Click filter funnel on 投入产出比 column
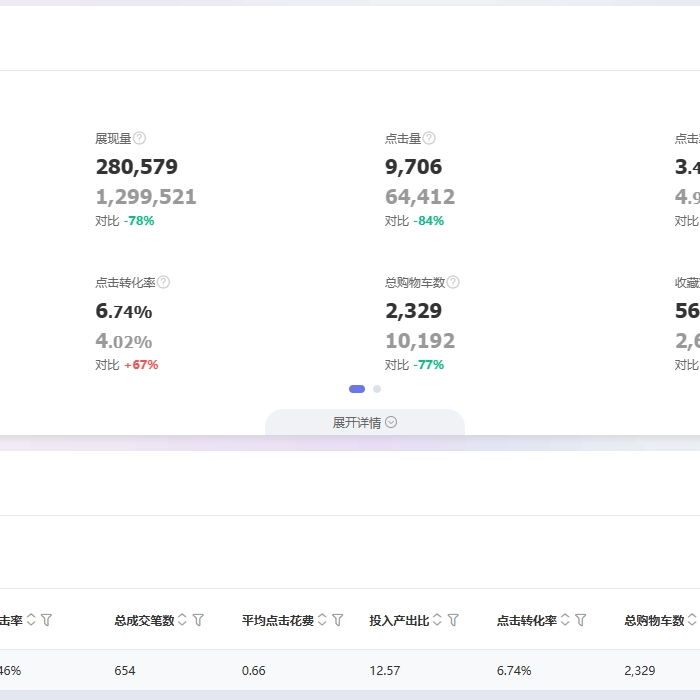Screen dimensions: 700x700 tap(453, 620)
